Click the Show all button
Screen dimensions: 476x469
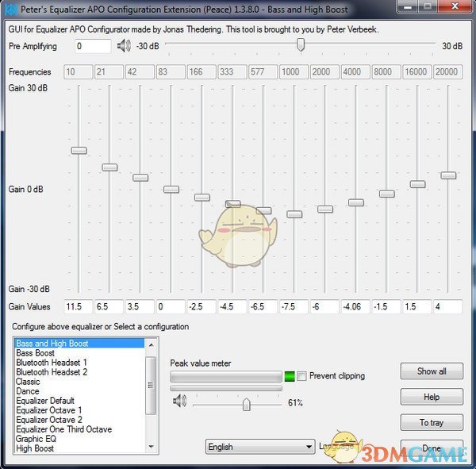click(x=432, y=371)
